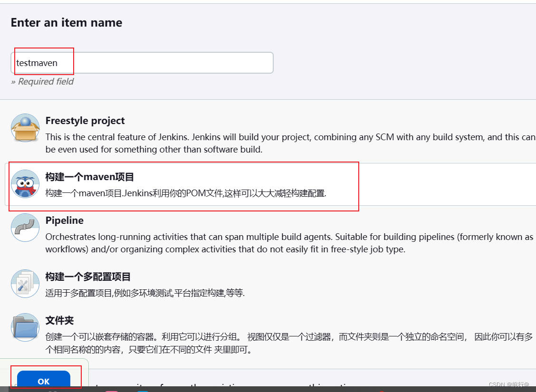Click the folder (文件夹) icon
Screen dimensions: 536x392
tap(25, 327)
